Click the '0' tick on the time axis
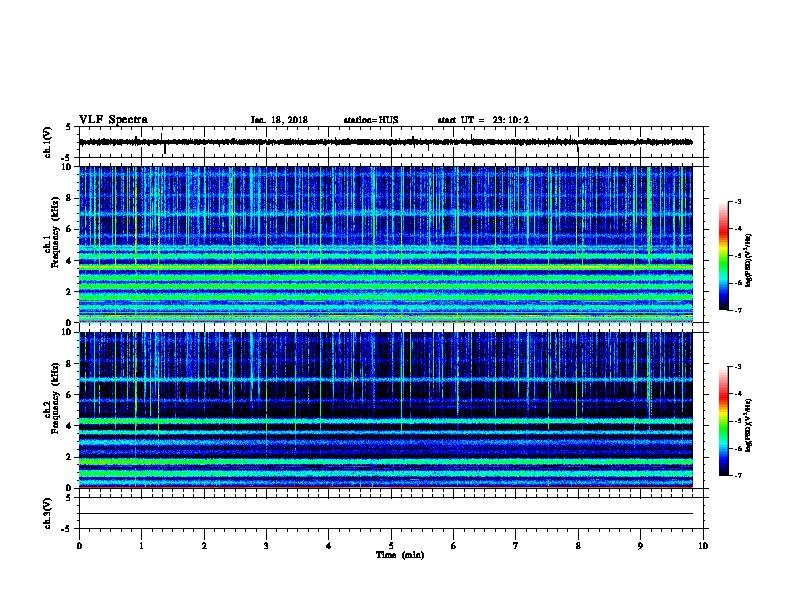 79,546
